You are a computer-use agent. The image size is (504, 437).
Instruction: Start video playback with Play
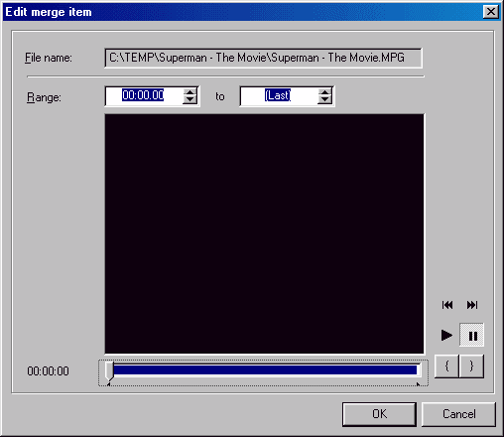pyautogui.click(x=446, y=335)
